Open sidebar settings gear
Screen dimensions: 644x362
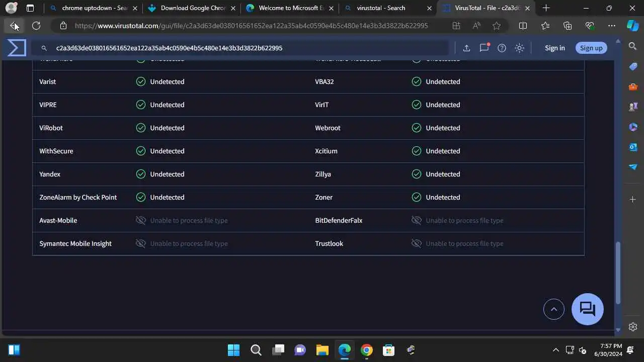[x=633, y=327]
